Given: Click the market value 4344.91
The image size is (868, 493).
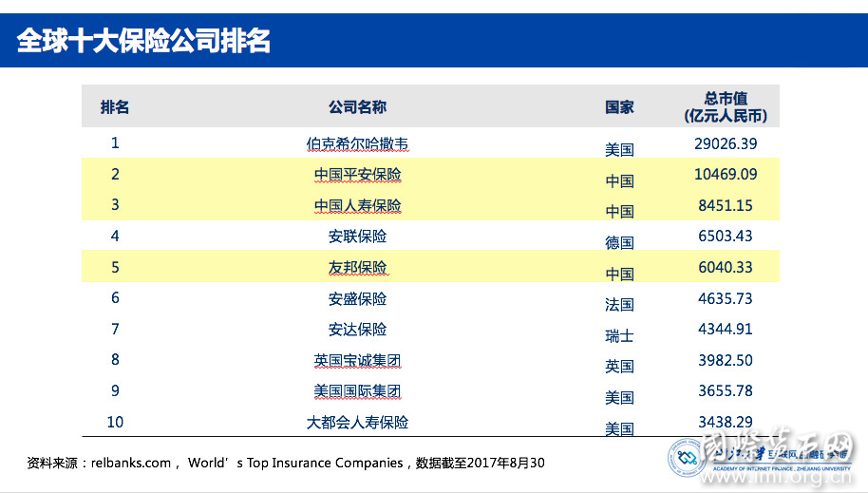Looking at the screenshot, I should click(x=726, y=329).
